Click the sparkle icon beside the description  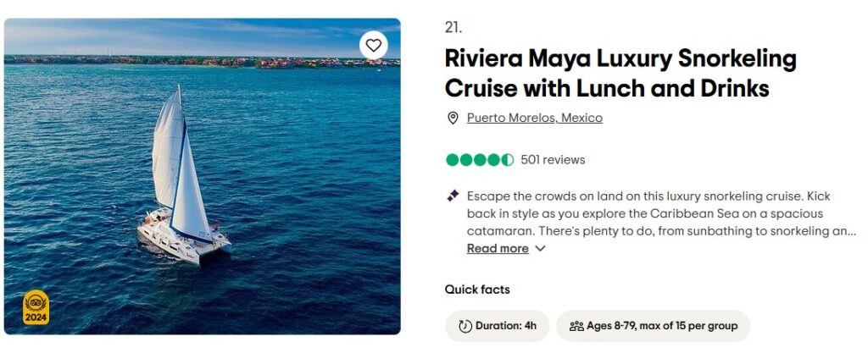[x=453, y=196]
